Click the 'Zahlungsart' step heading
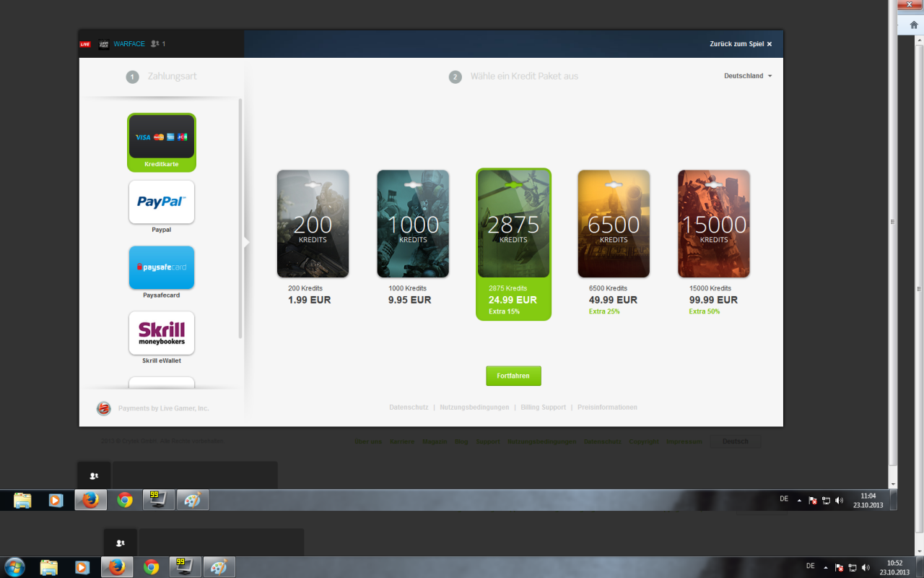 [172, 76]
